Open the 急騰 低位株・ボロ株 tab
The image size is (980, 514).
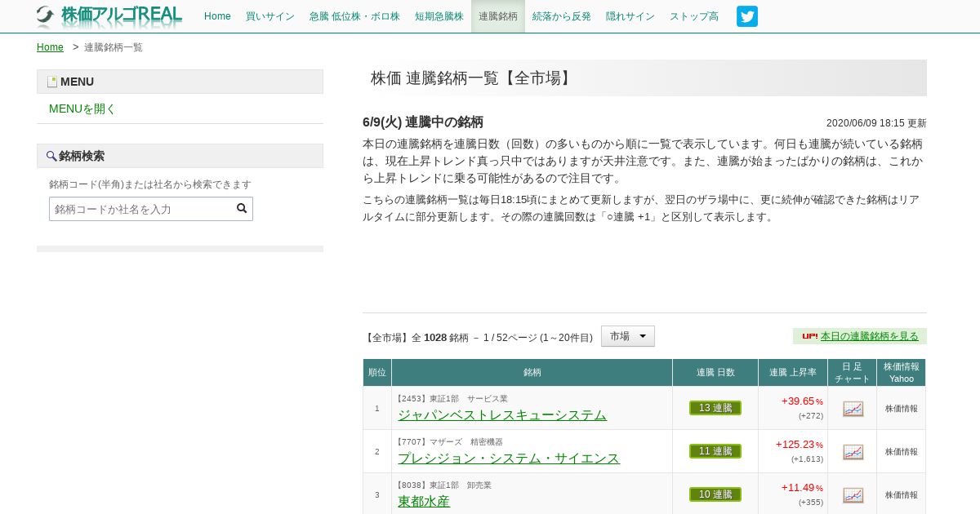pos(354,16)
